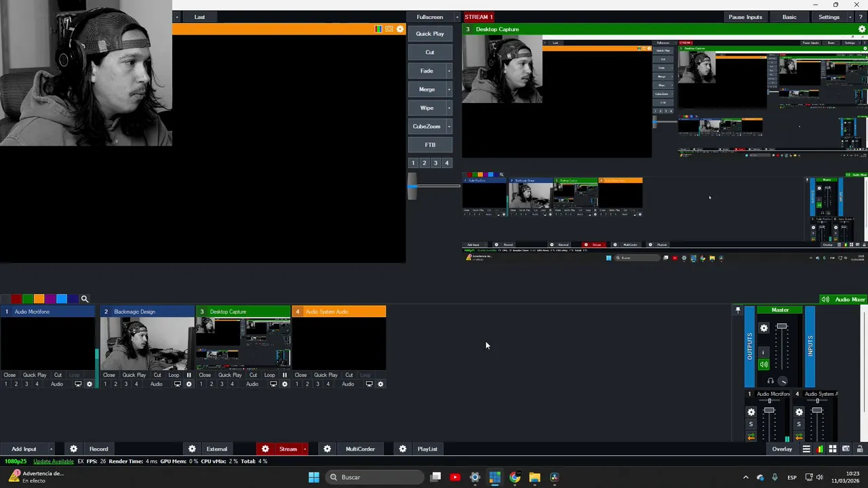Open the Overlay button
868x488 pixels.
point(782,449)
